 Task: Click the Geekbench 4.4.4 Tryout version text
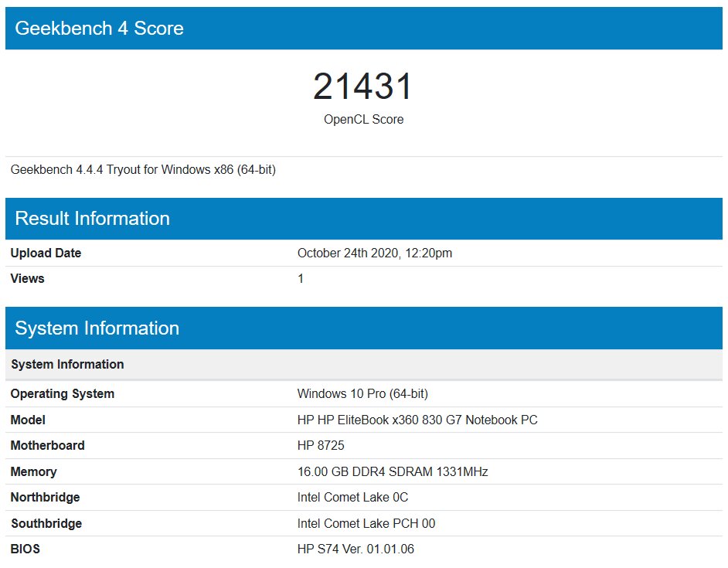point(143,169)
